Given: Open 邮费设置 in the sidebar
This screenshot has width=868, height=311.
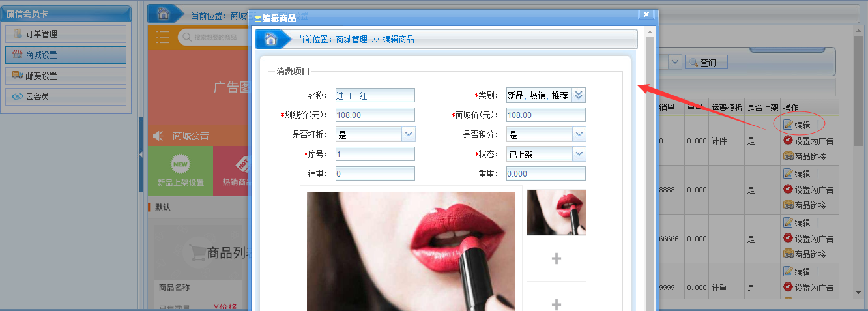Looking at the screenshot, I should [x=65, y=76].
